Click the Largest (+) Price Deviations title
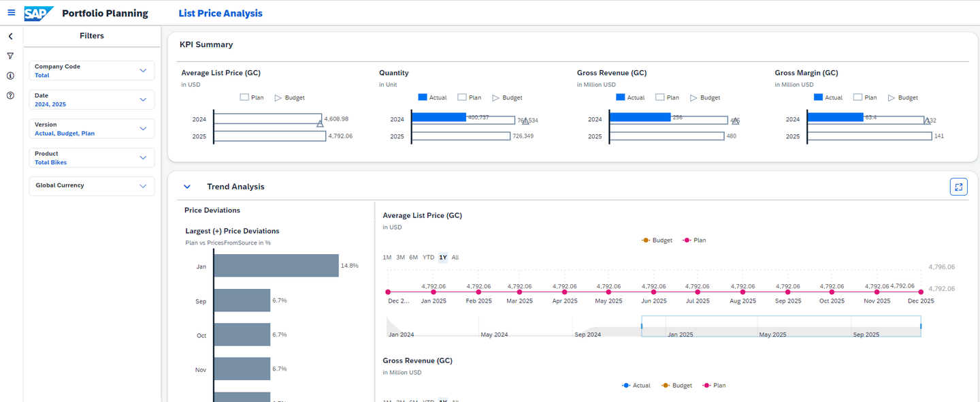 coord(232,231)
